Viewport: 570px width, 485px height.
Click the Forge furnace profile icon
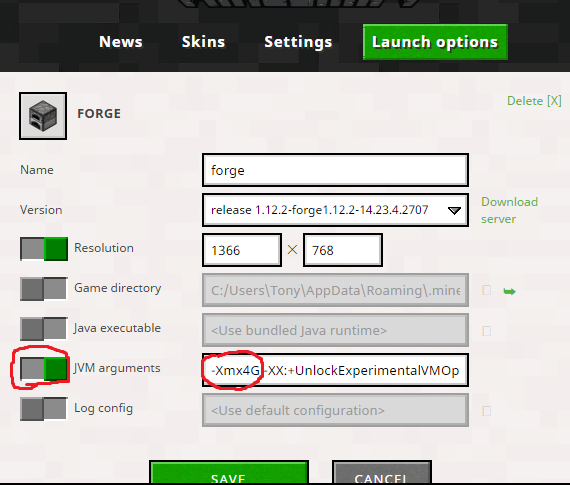(43, 116)
